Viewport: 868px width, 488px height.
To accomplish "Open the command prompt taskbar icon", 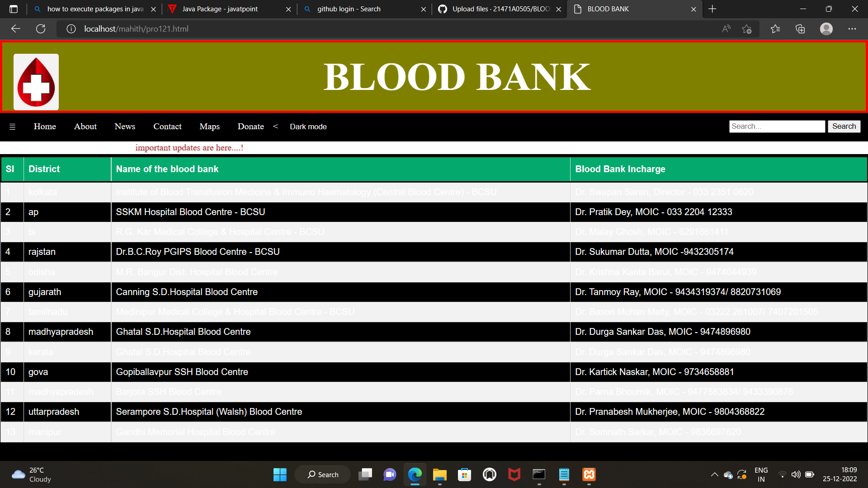I will (539, 474).
